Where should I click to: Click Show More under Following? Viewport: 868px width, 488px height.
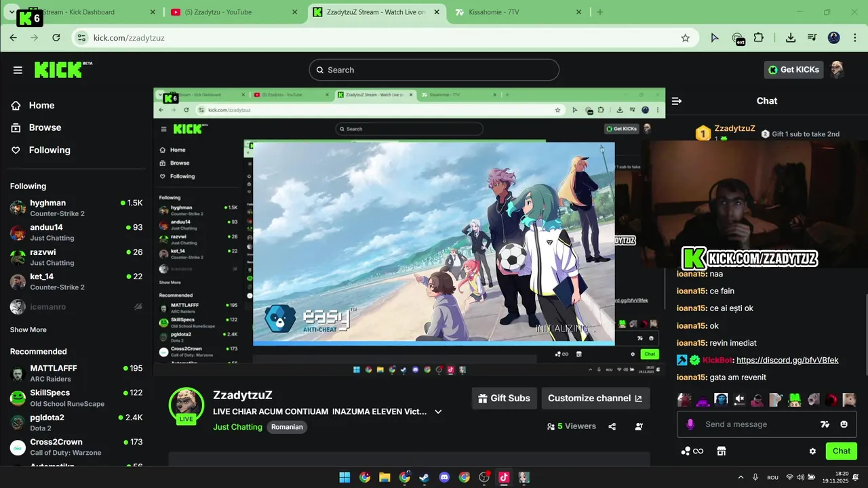(28, 329)
